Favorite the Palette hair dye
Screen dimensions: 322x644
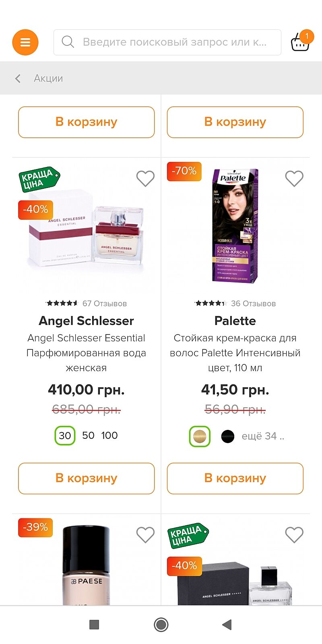tap(294, 178)
